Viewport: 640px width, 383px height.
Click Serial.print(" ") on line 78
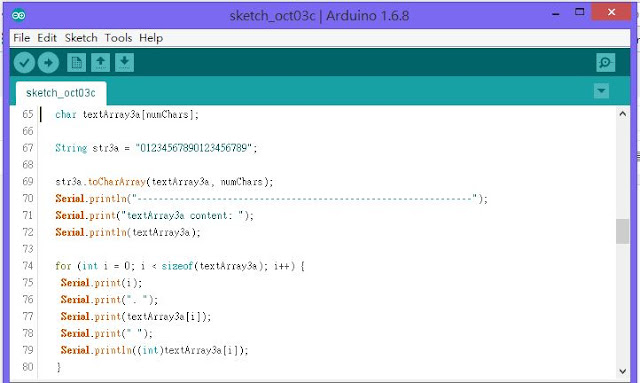tap(107, 333)
